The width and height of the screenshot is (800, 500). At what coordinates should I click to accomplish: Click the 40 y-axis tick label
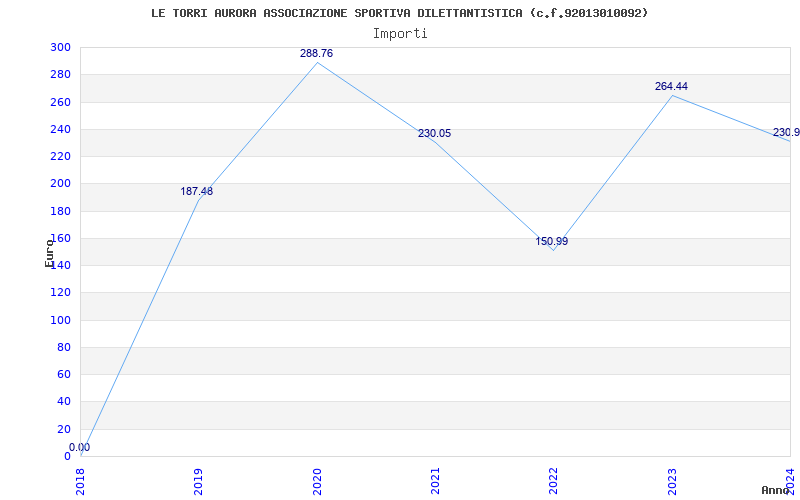tap(64, 402)
